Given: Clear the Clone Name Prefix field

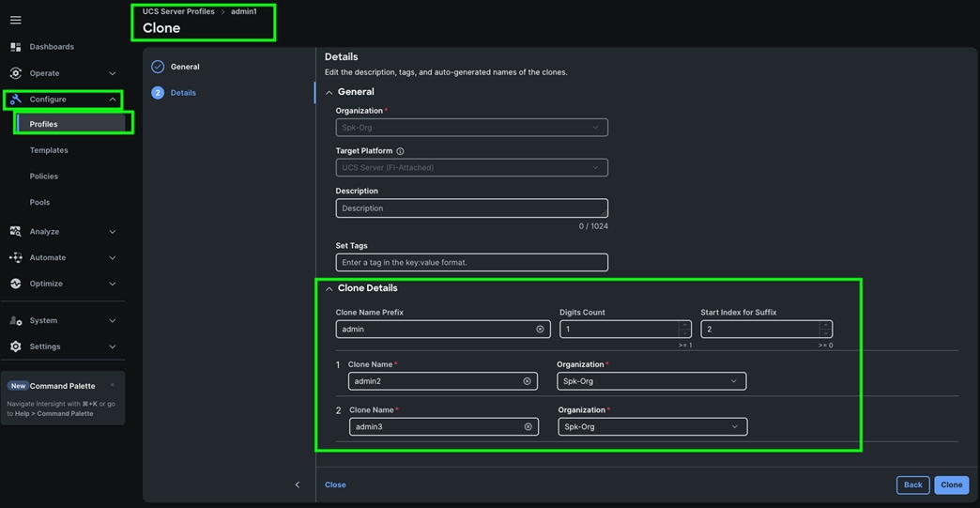Looking at the screenshot, I should (540, 330).
